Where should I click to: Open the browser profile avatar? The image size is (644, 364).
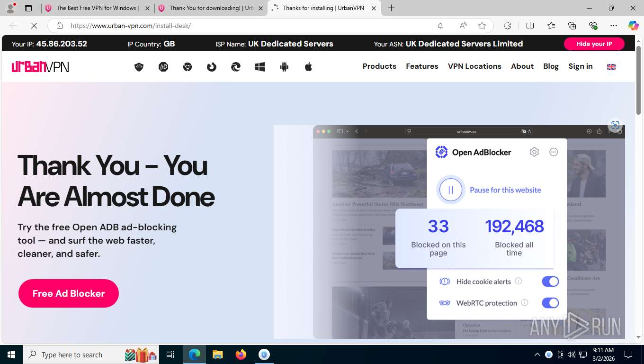tap(10, 8)
